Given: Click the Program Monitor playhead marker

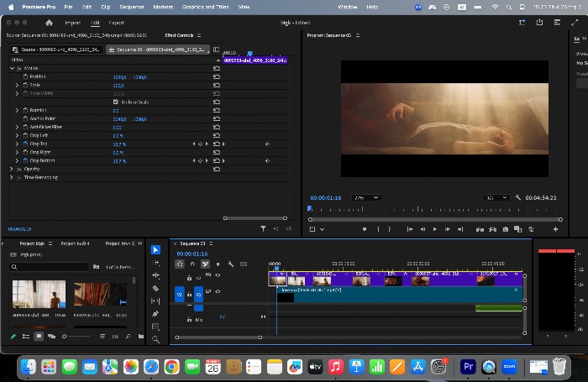Looking at the screenshot, I should 309,208.
